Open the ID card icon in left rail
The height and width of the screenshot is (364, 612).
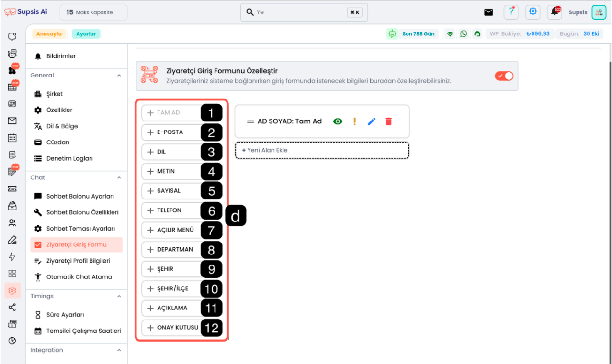coord(12,104)
